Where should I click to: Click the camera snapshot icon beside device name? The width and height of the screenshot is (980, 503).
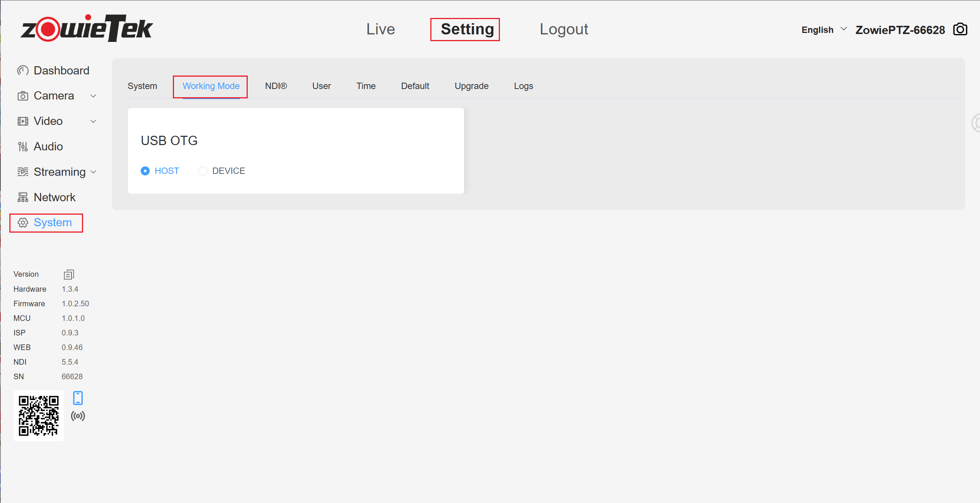pos(959,29)
